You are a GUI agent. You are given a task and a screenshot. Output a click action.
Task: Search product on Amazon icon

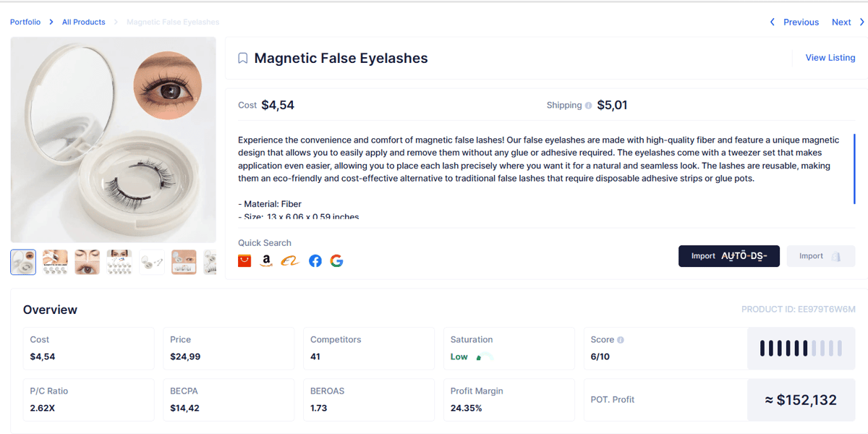coord(267,261)
